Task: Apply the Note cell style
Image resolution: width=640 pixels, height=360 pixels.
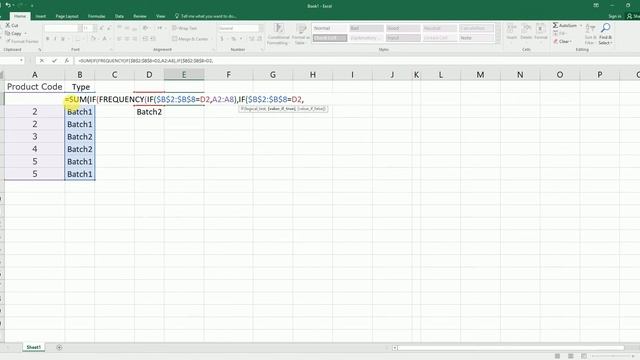Action: (476, 38)
